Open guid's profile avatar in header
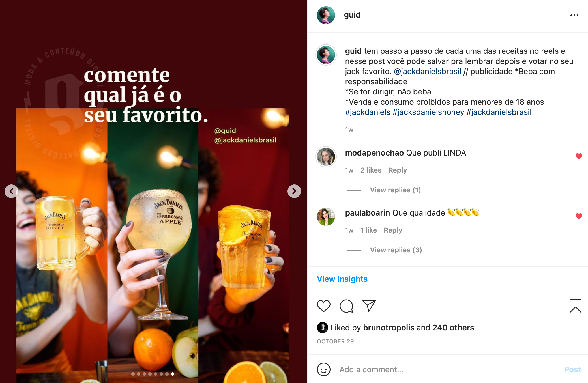This screenshot has height=383, width=588. pyautogui.click(x=326, y=15)
